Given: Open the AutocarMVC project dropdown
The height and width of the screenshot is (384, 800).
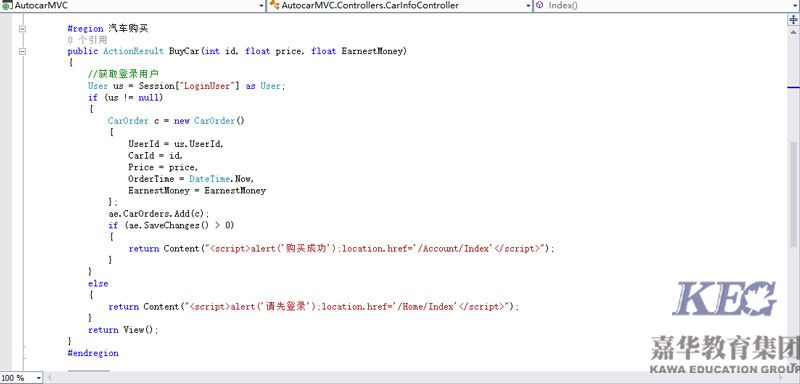Looking at the screenshot, I should [262, 6].
